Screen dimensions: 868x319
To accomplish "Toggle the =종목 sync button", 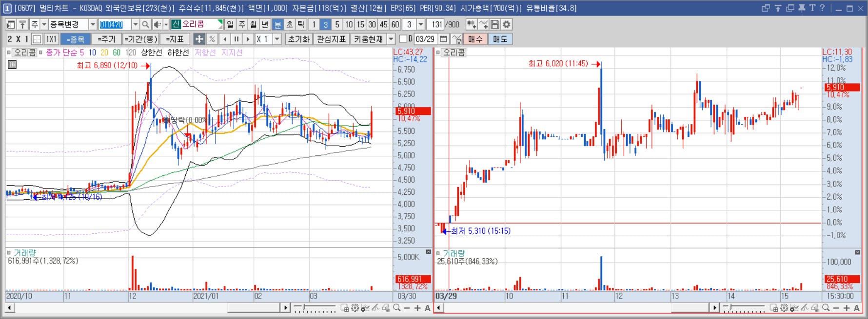I will pyautogui.click(x=75, y=39).
